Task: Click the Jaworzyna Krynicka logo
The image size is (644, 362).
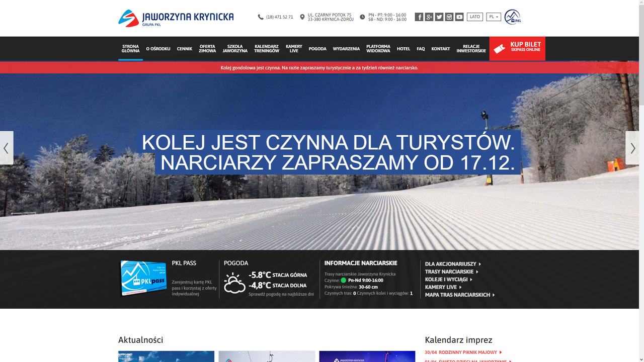Action: [176, 18]
